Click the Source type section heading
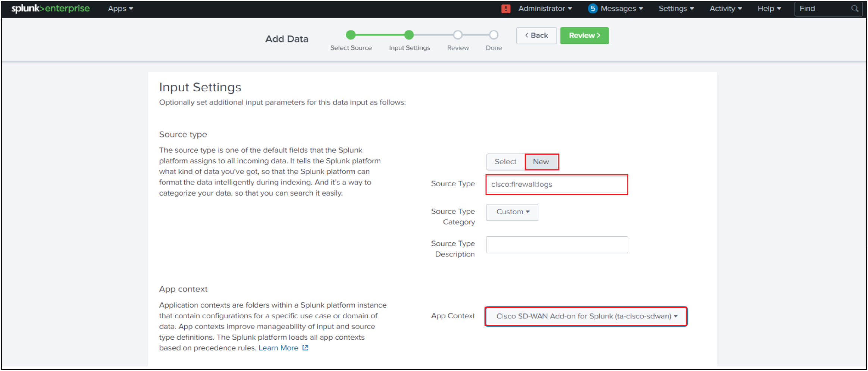 point(183,134)
